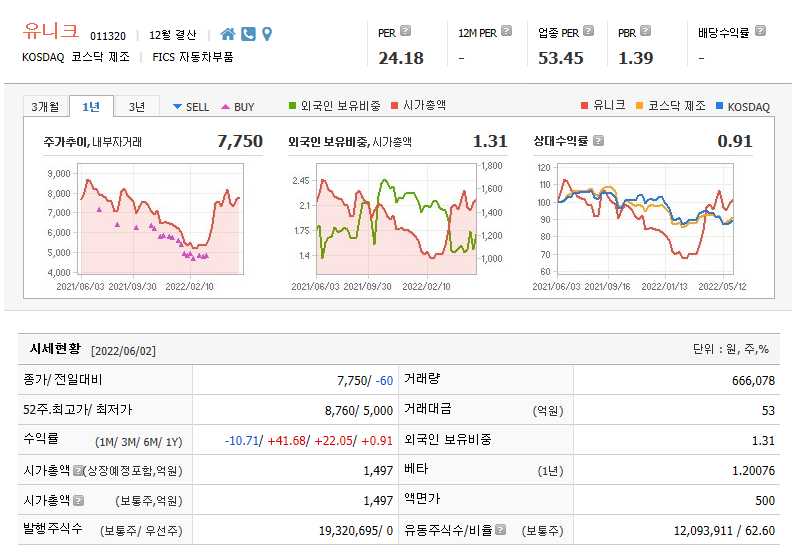Click the 12월 결산 fiscal label
The height and width of the screenshot is (554, 792).
[173, 35]
